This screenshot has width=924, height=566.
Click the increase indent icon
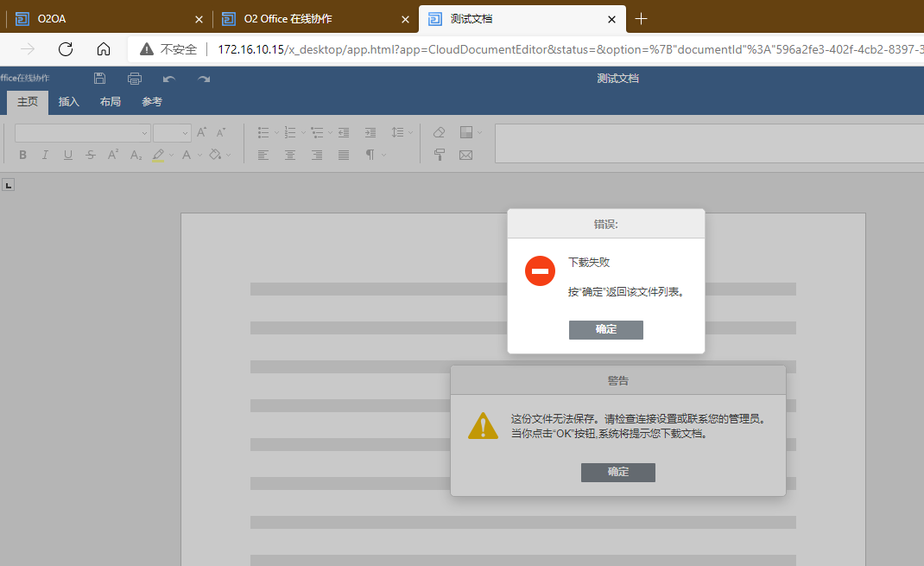pos(370,132)
